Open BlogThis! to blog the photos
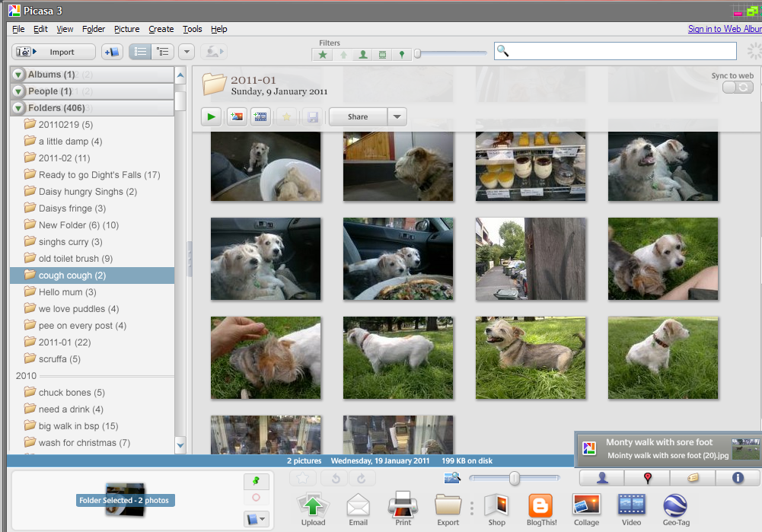This screenshot has width=762, height=532. [x=541, y=506]
